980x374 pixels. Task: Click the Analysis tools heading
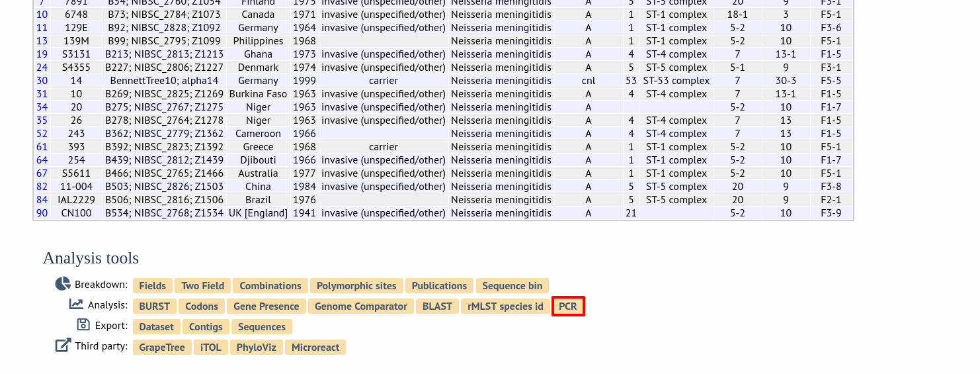pyautogui.click(x=91, y=258)
